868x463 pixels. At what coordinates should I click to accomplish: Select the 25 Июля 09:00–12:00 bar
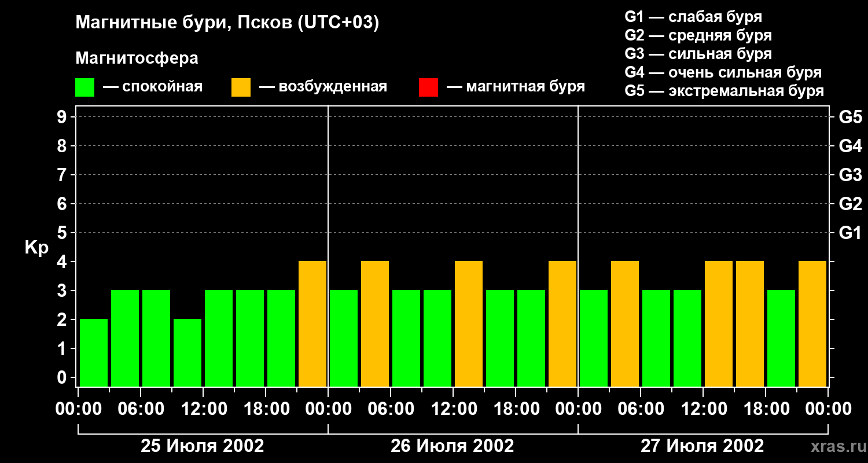pos(187,352)
